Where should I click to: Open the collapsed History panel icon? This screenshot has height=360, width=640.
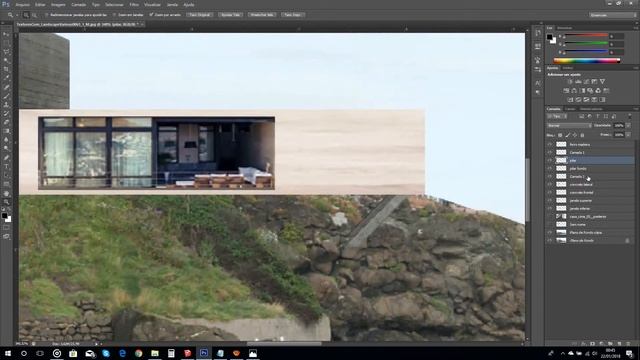coord(538,33)
